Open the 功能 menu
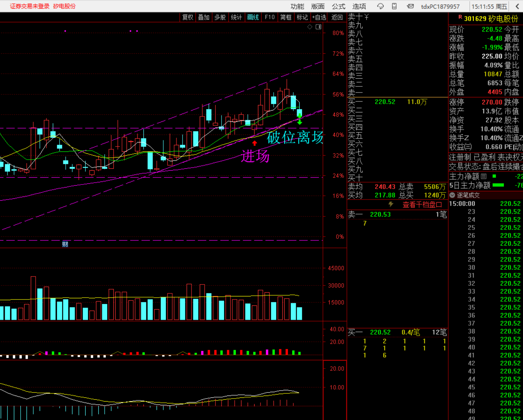523x420 pixels. 297,6
